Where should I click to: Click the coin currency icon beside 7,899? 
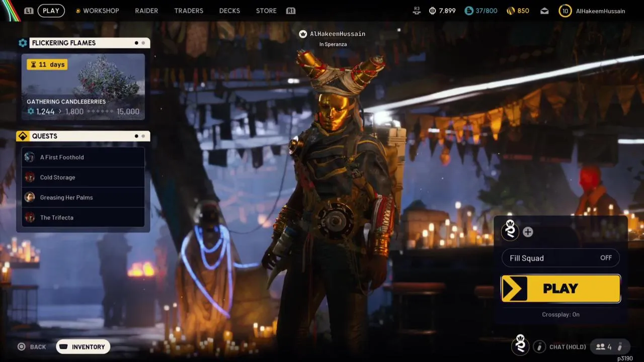pyautogui.click(x=432, y=11)
